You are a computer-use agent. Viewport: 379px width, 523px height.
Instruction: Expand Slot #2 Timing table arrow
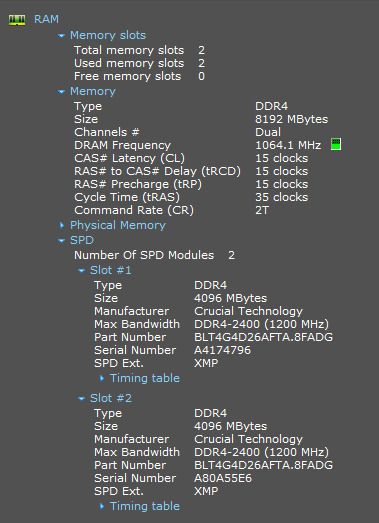coord(102,506)
